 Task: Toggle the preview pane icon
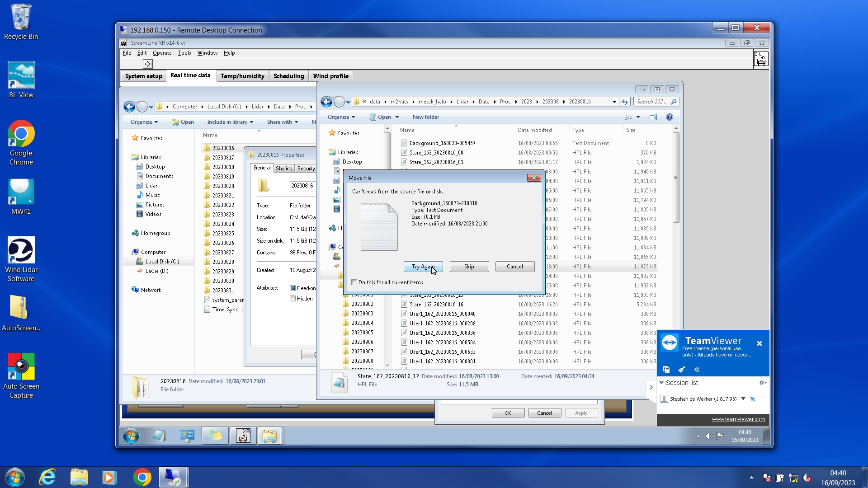(x=653, y=117)
